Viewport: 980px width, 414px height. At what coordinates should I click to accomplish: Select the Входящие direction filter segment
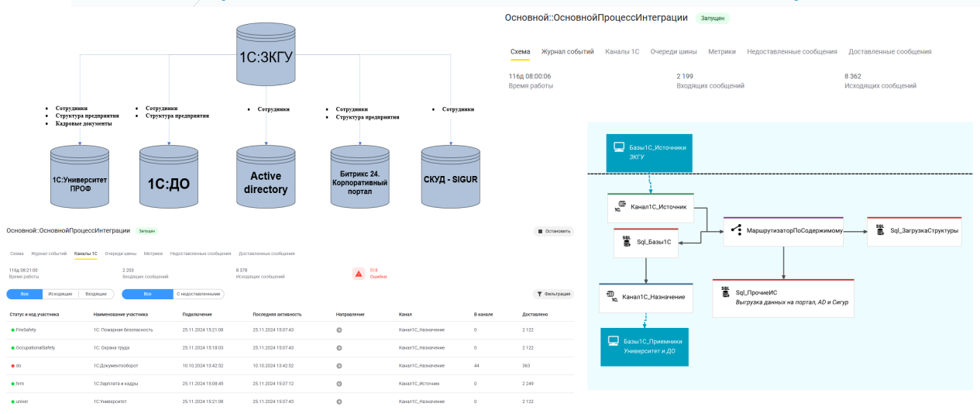click(96, 294)
